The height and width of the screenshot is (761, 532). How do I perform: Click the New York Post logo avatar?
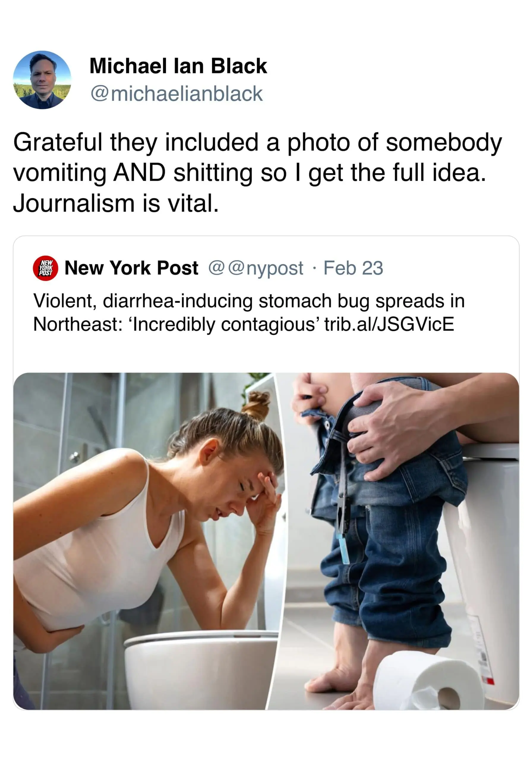coord(45,268)
